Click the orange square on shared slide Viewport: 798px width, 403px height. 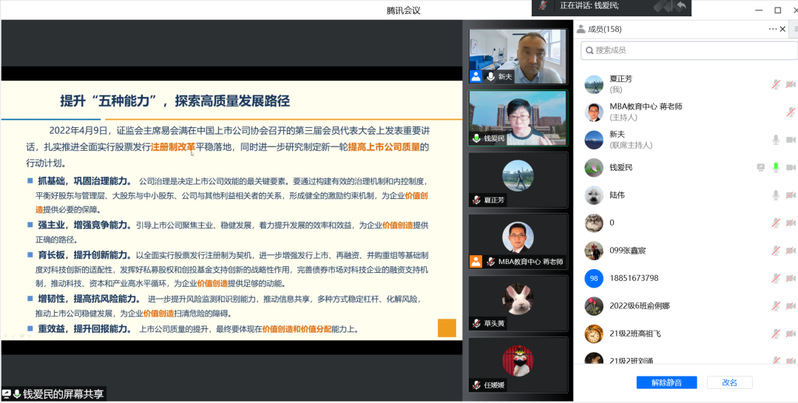click(447, 328)
